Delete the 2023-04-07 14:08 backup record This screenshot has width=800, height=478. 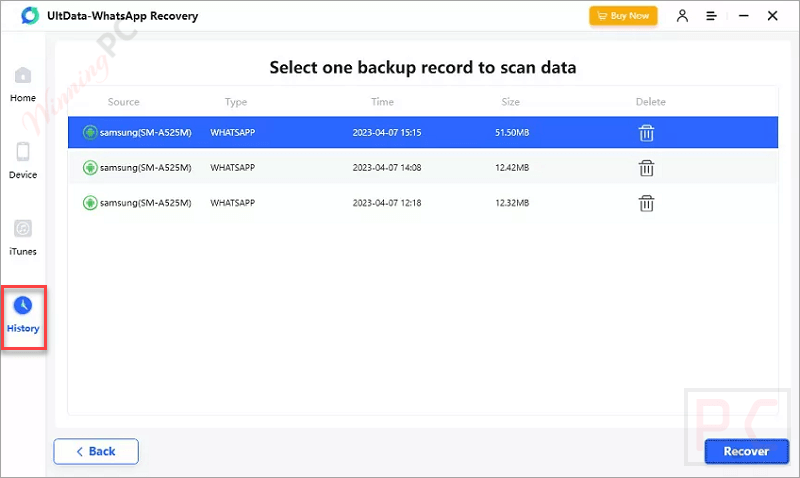(647, 168)
